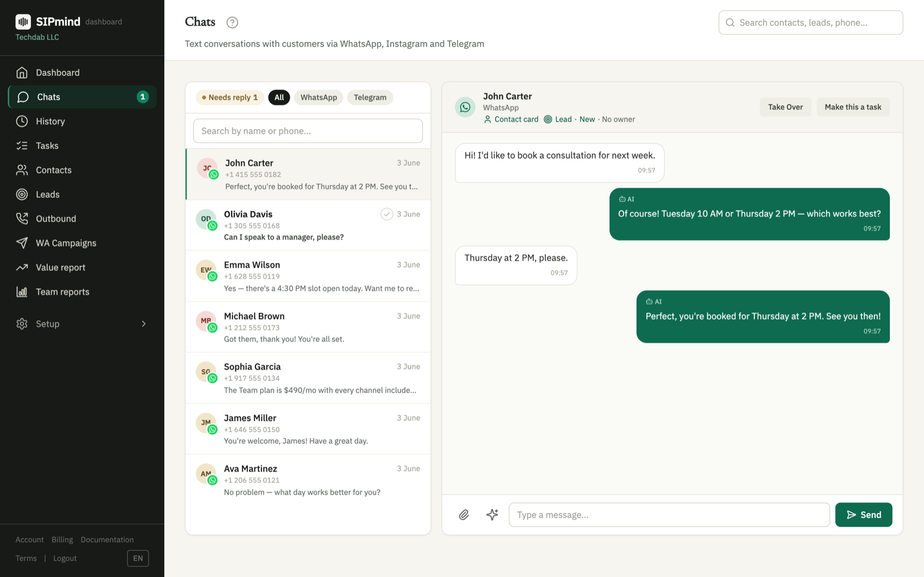Toggle the Needs reply filter
This screenshot has width=924, height=577.
coord(230,97)
